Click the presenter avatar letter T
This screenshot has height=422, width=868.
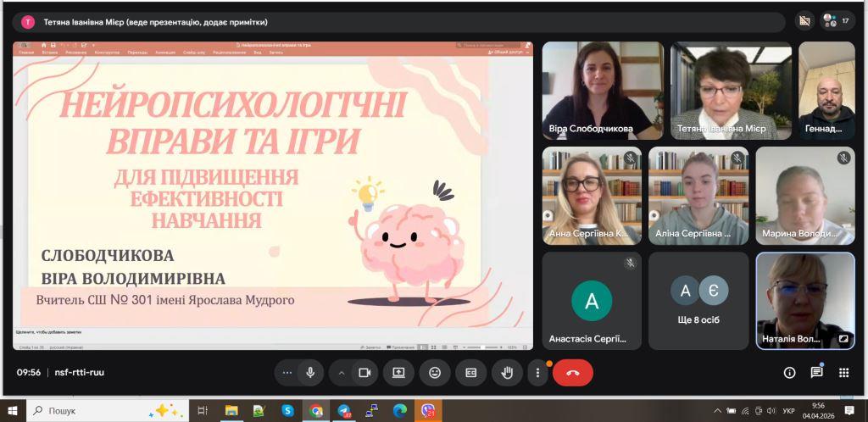point(28,22)
